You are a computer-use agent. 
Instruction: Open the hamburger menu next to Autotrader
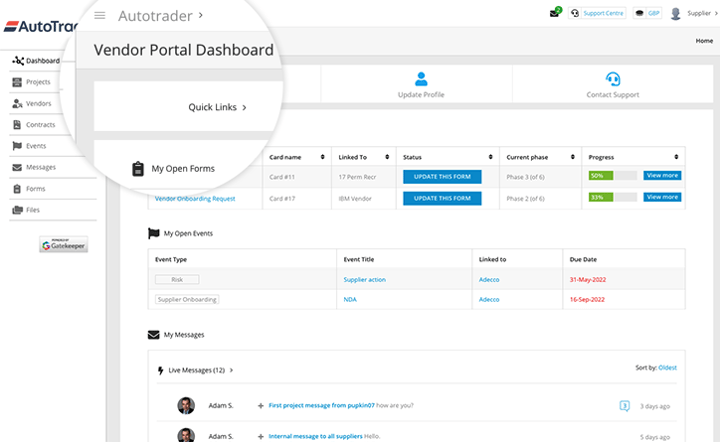point(100,15)
